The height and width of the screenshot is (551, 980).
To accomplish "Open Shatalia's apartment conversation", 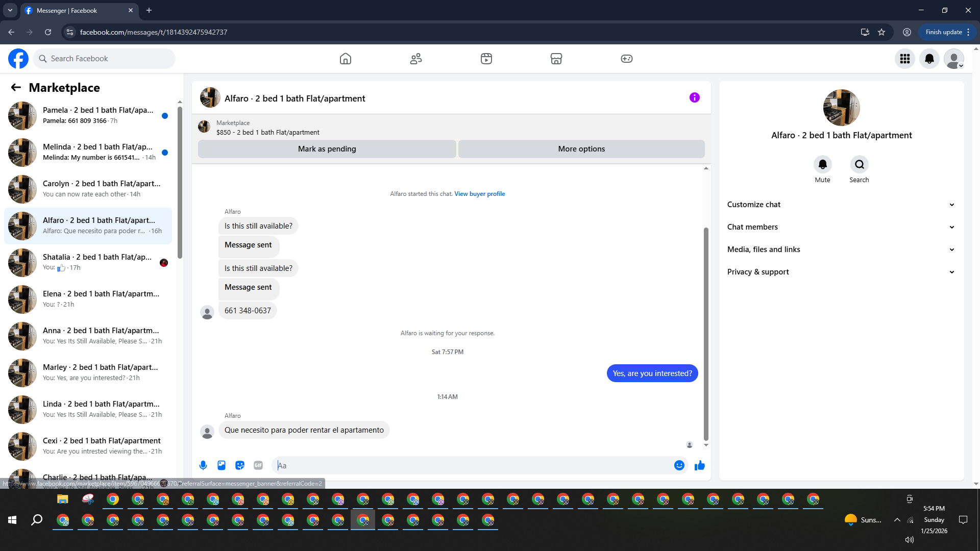I will pos(88,263).
